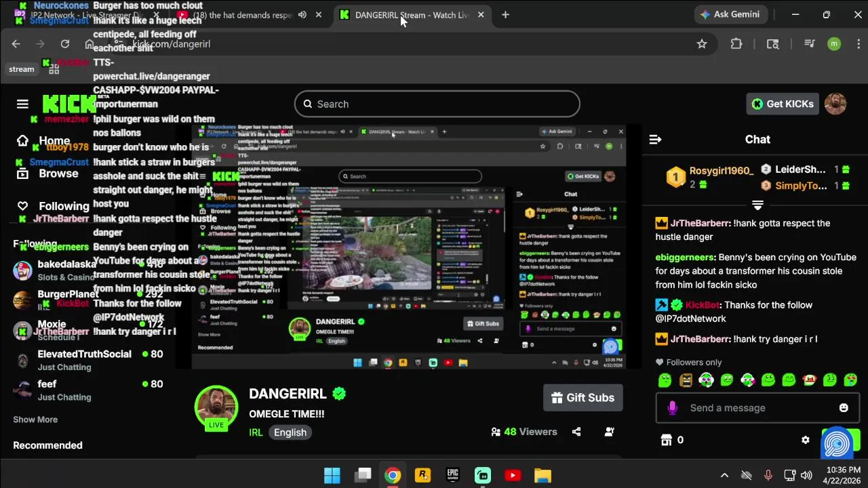
Task: Open Following in Kick sidebar
Action: click(x=64, y=206)
